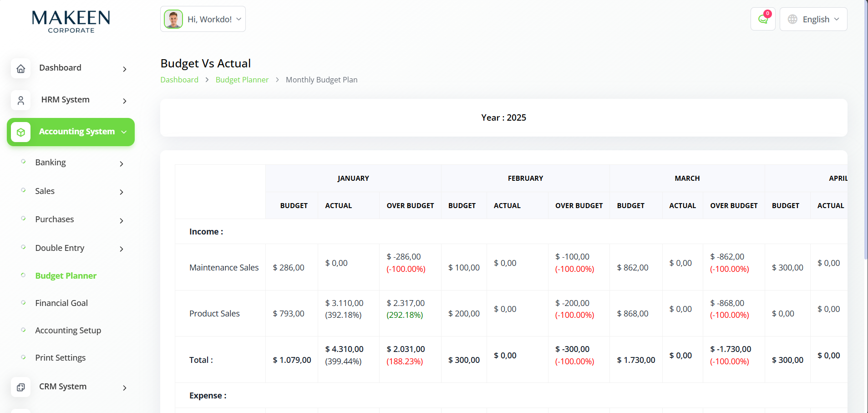
Task: Click the HRM System person icon
Action: coord(21,101)
